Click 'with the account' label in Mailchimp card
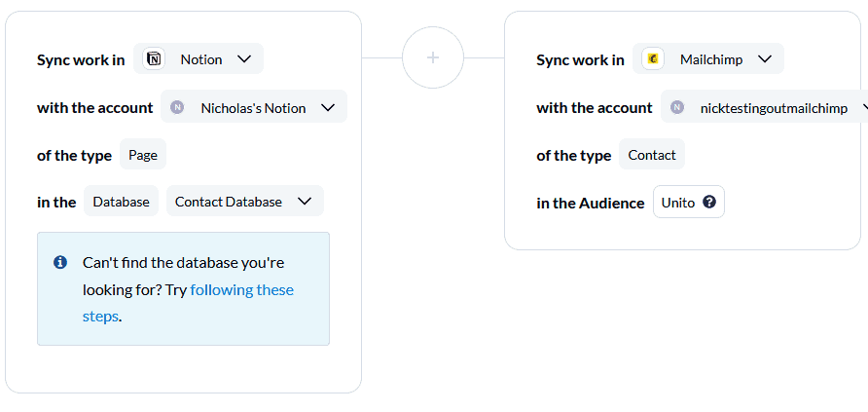868x412 pixels. [x=594, y=107]
